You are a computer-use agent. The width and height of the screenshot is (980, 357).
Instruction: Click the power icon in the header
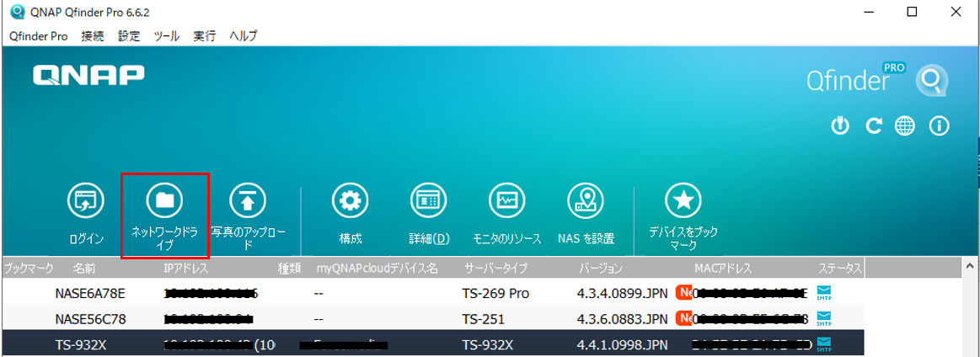[839, 126]
